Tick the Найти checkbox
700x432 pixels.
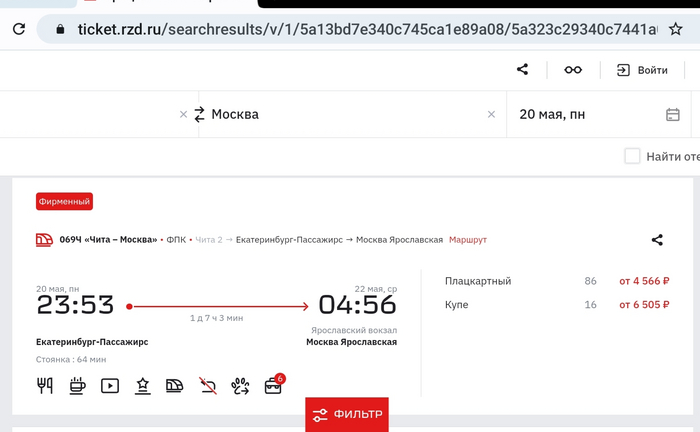coord(632,156)
